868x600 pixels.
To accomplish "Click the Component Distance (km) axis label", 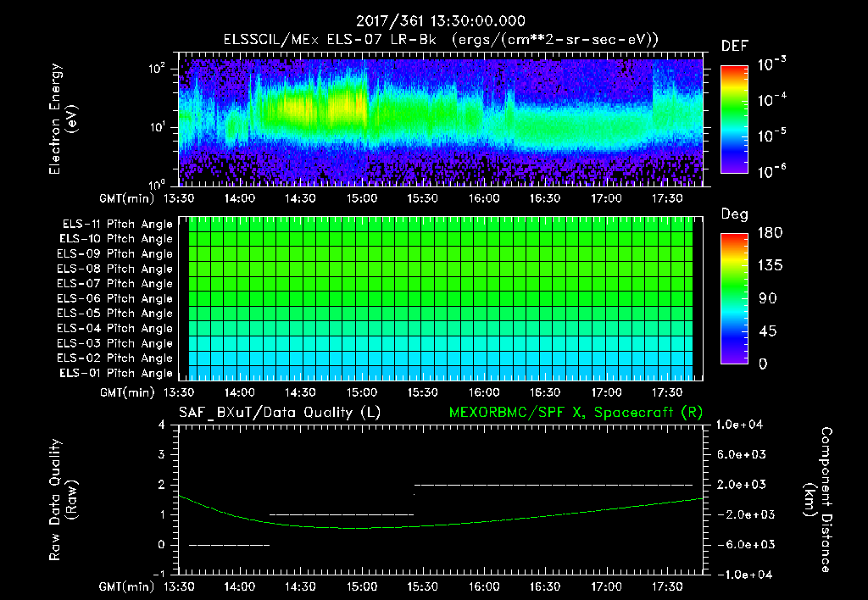I will [x=818, y=500].
